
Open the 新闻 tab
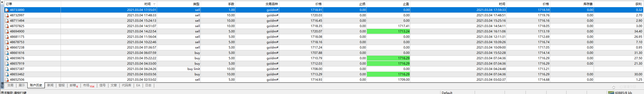tap(50, 85)
